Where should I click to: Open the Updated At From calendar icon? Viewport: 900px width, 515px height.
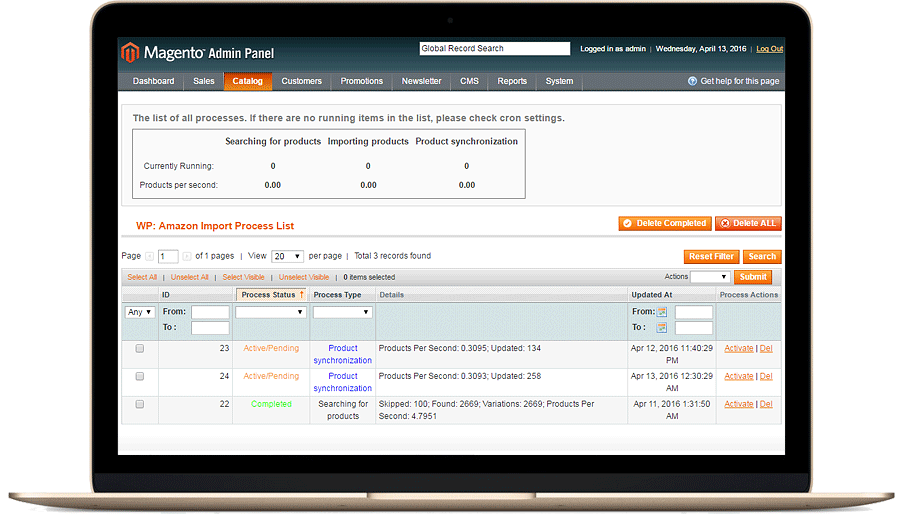(662, 312)
